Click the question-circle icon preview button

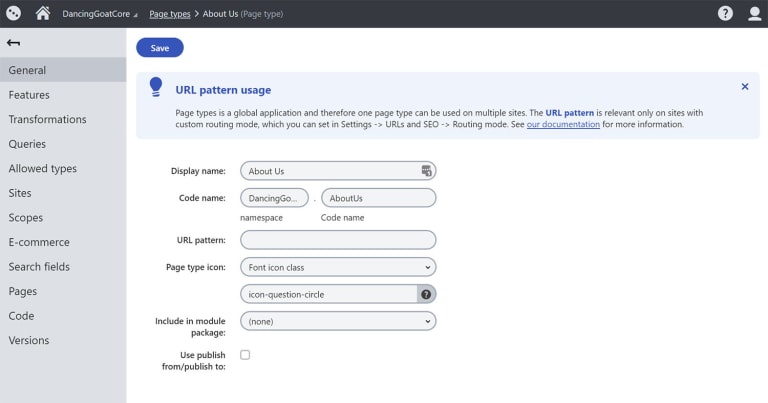tap(426, 294)
